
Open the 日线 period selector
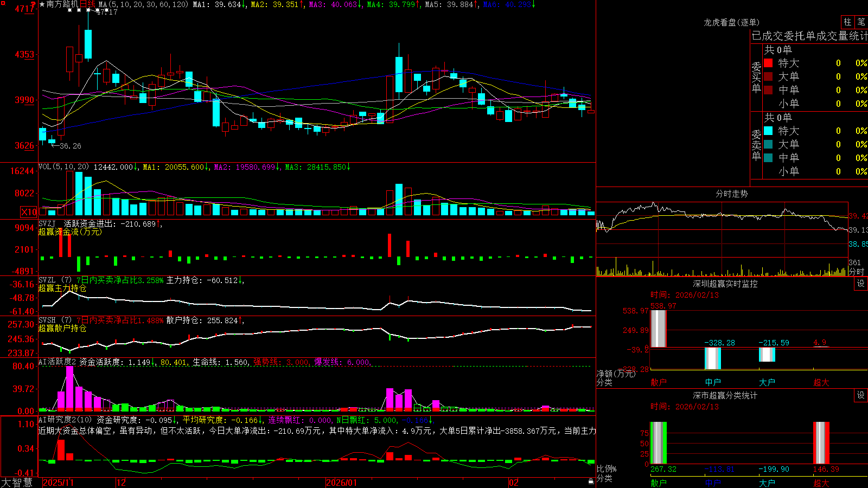[87, 4]
